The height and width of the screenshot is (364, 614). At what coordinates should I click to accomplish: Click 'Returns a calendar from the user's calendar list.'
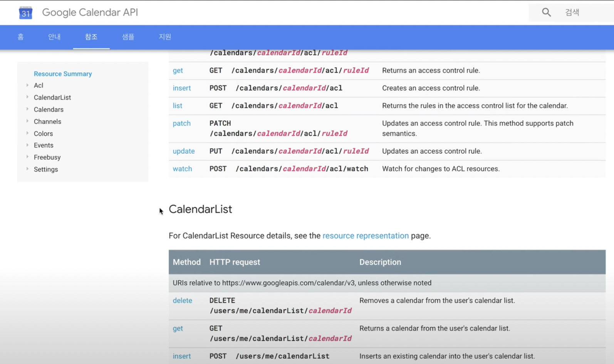pos(434,329)
